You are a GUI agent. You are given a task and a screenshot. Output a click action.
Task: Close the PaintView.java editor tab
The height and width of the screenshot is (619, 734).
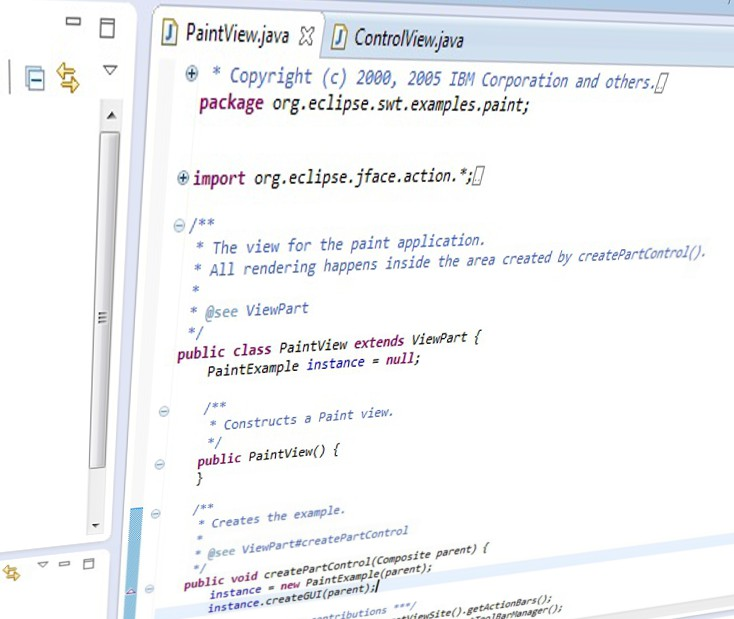pos(306,36)
